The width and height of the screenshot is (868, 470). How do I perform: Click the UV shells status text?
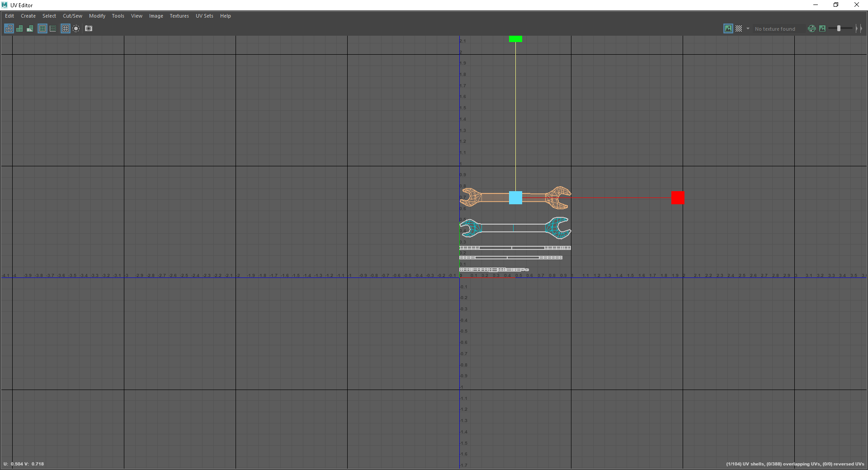click(x=795, y=464)
